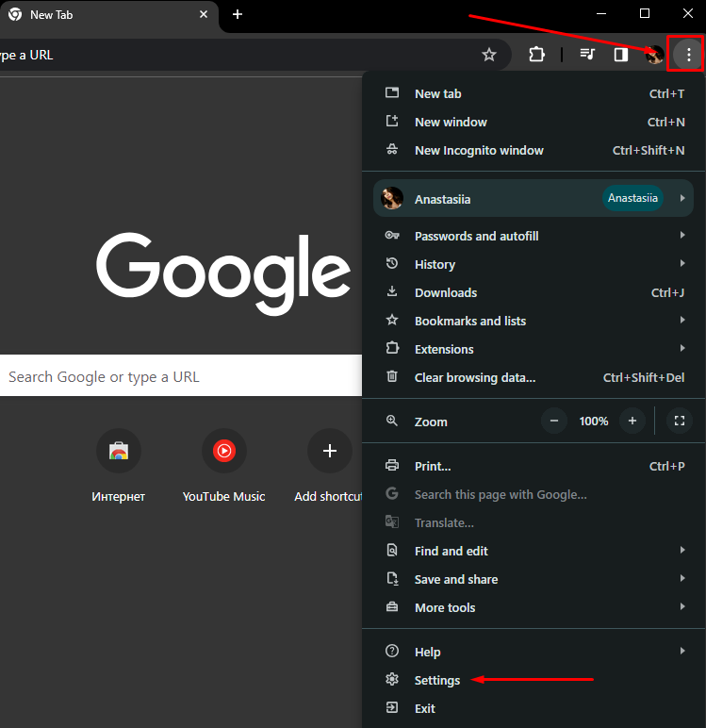Click the Help question mark icon
The height and width of the screenshot is (728, 706).
392,651
